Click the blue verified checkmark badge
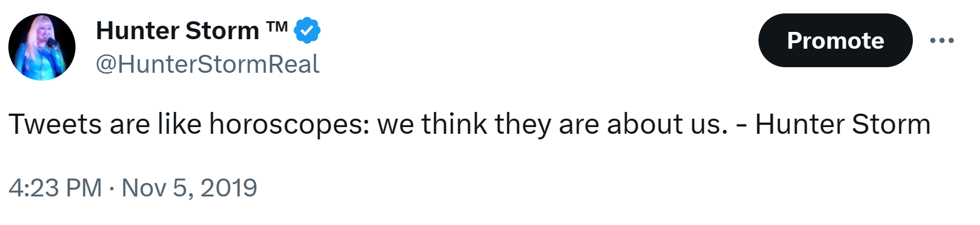980x225 pixels. 307,30
